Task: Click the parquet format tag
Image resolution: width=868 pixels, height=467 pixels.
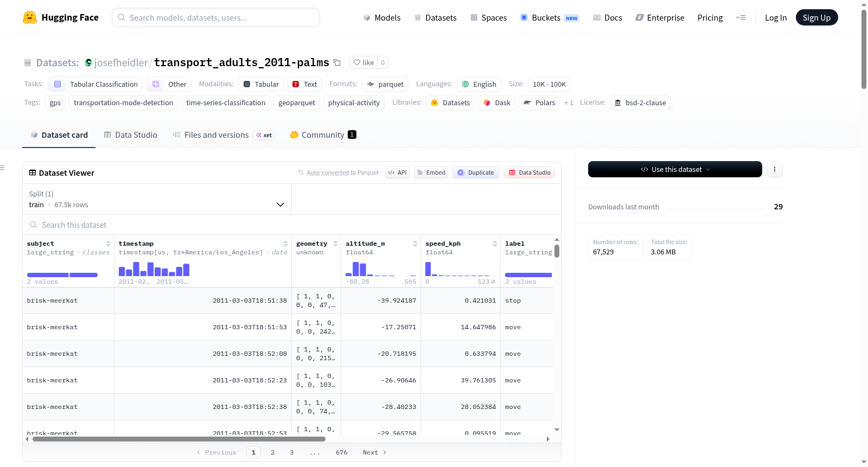Action: click(x=385, y=84)
